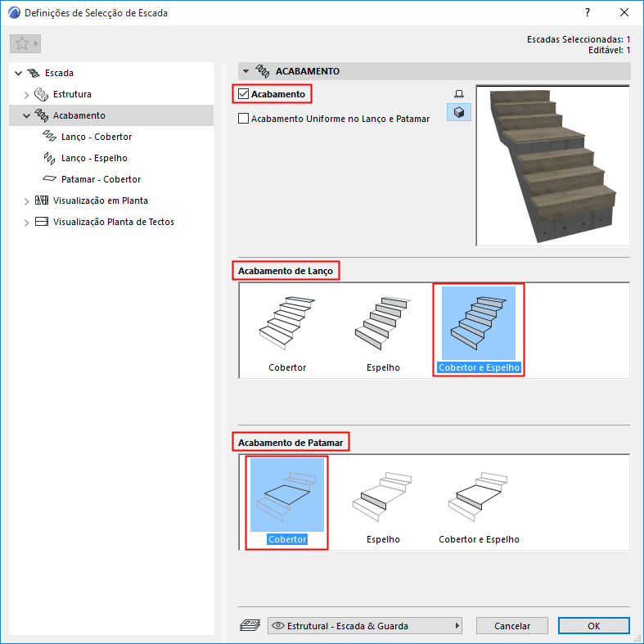Click the Visualização Planta de Tectos icon
This screenshot has width=644, height=644.
click(x=42, y=222)
